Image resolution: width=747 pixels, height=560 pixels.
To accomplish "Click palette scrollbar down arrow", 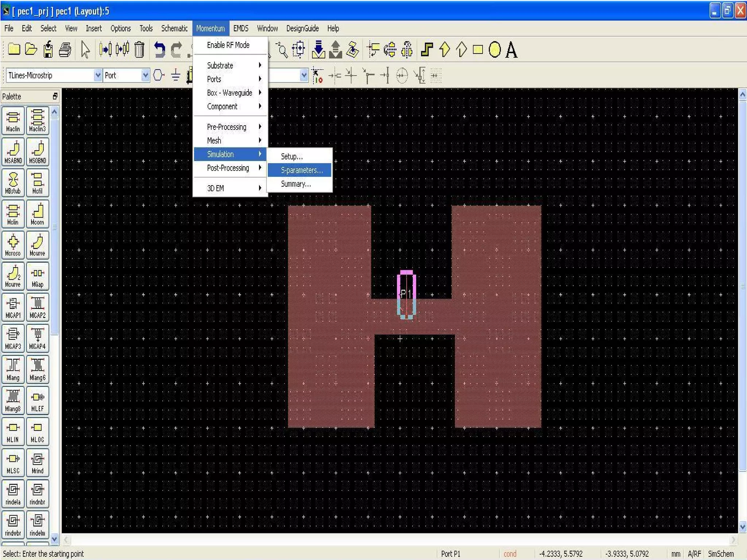I will [54, 538].
